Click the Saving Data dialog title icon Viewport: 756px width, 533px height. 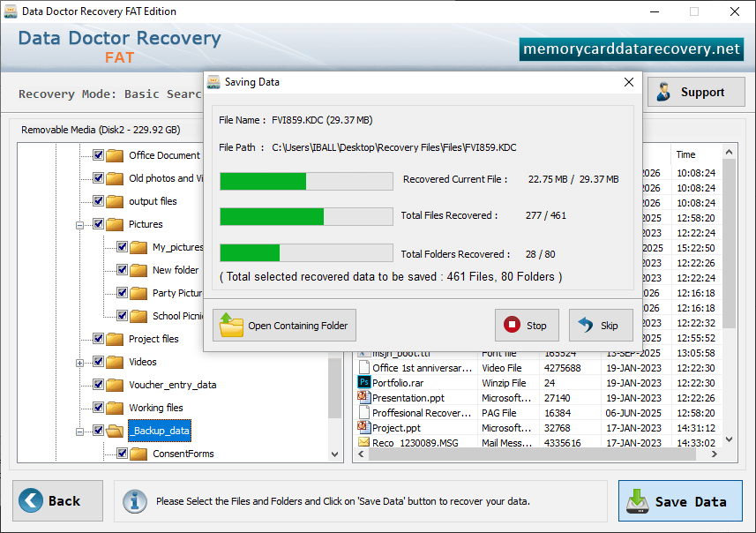(x=213, y=82)
